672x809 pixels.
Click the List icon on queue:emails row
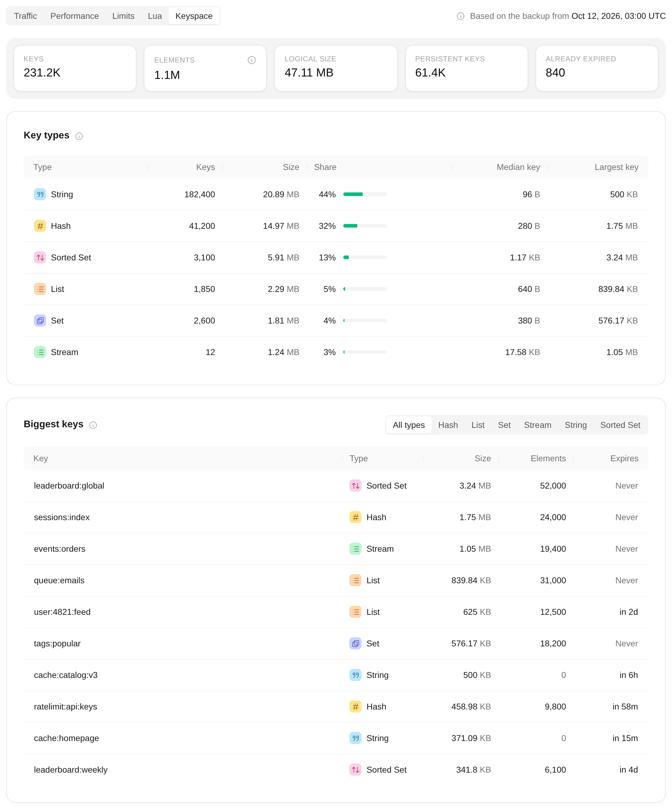pos(355,581)
